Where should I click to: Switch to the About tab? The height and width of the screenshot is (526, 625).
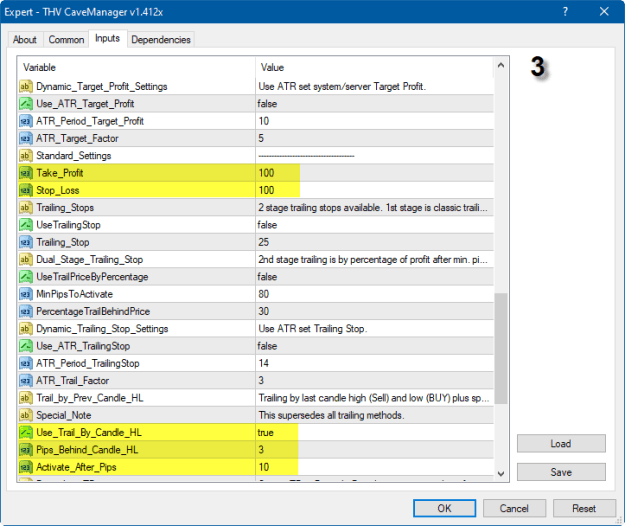tap(25, 40)
